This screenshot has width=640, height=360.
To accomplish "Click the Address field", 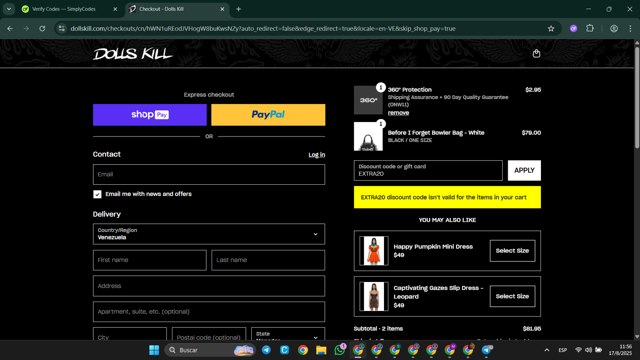I will pyautogui.click(x=209, y=286).
